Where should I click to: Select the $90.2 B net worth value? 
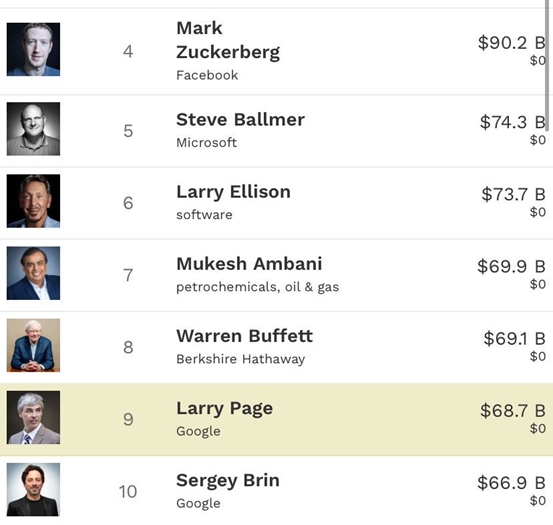tap(511, 43)
